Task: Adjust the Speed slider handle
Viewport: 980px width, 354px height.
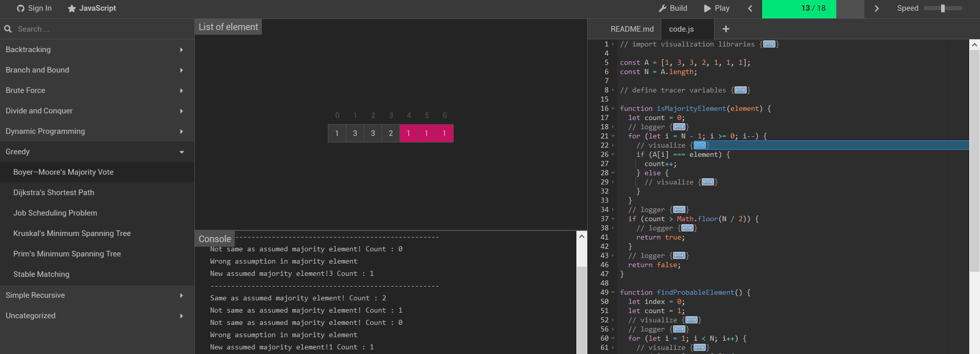Action: (x=943, y=8)
